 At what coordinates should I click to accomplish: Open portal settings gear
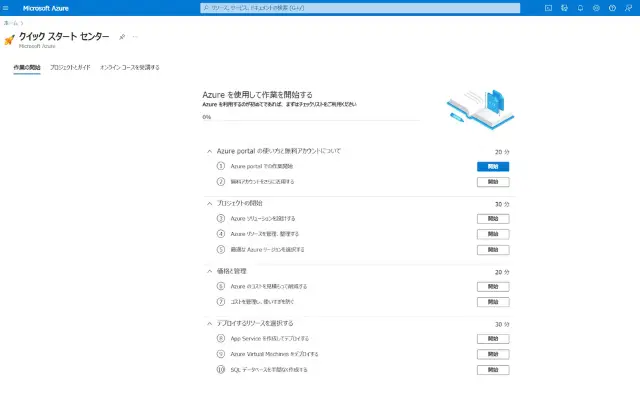click(x=596, y=8)
